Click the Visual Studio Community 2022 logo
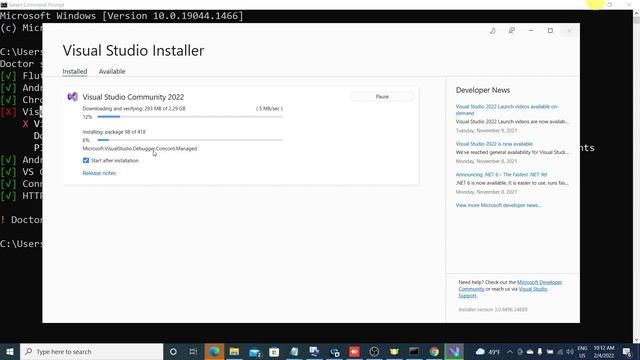The width and height of the screenshot is (640, 360). (73, 97)
